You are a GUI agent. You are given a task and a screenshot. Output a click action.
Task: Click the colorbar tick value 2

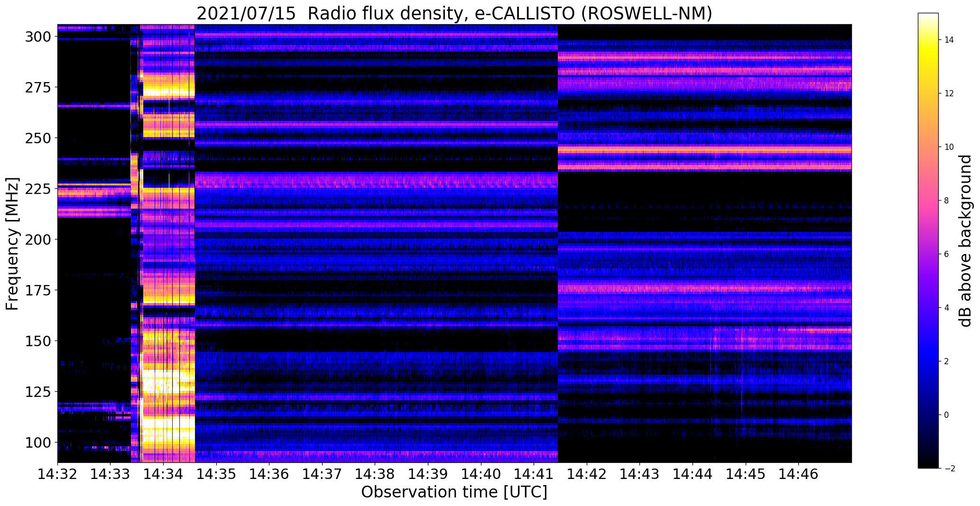947,361
